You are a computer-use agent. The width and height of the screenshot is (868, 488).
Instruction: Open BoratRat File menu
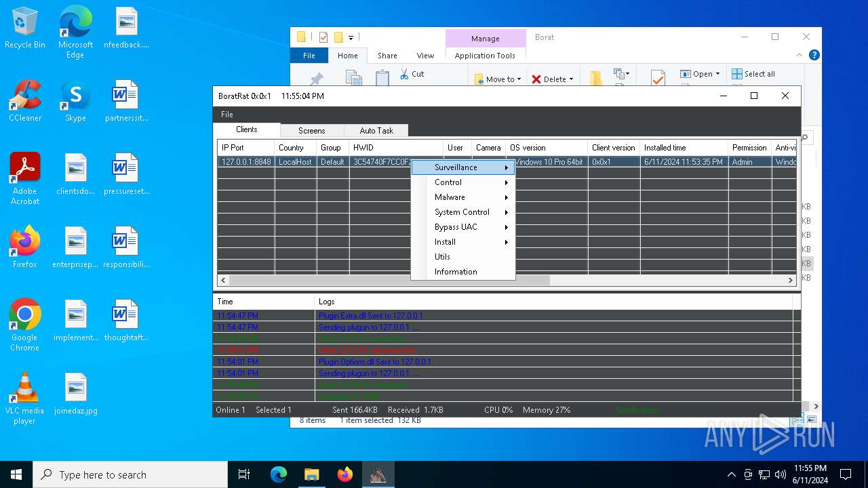pos(227,115)
